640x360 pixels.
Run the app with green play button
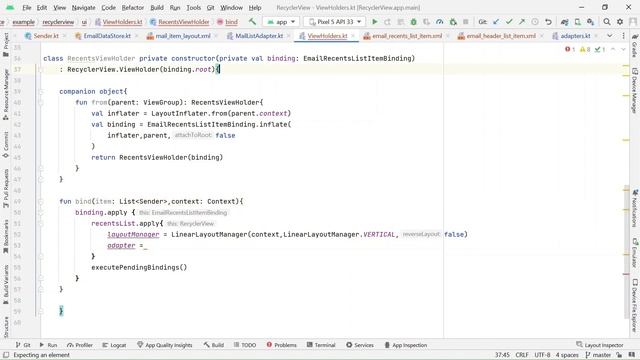375,22
